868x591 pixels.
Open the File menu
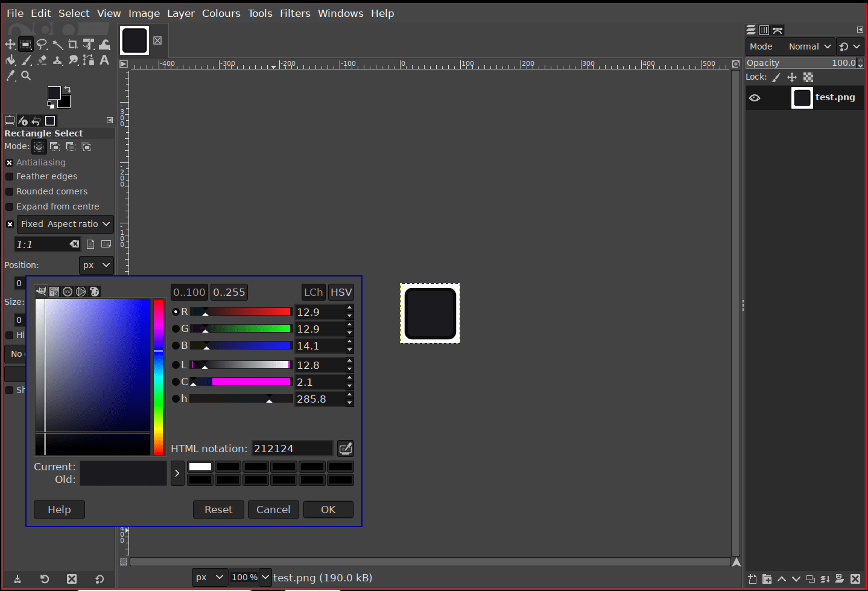(15, 13)
